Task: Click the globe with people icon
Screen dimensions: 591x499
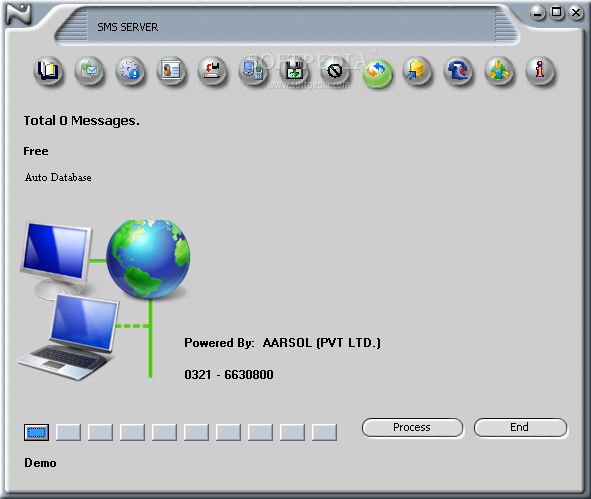Action: pyautogui.click(x=499, y=71)
